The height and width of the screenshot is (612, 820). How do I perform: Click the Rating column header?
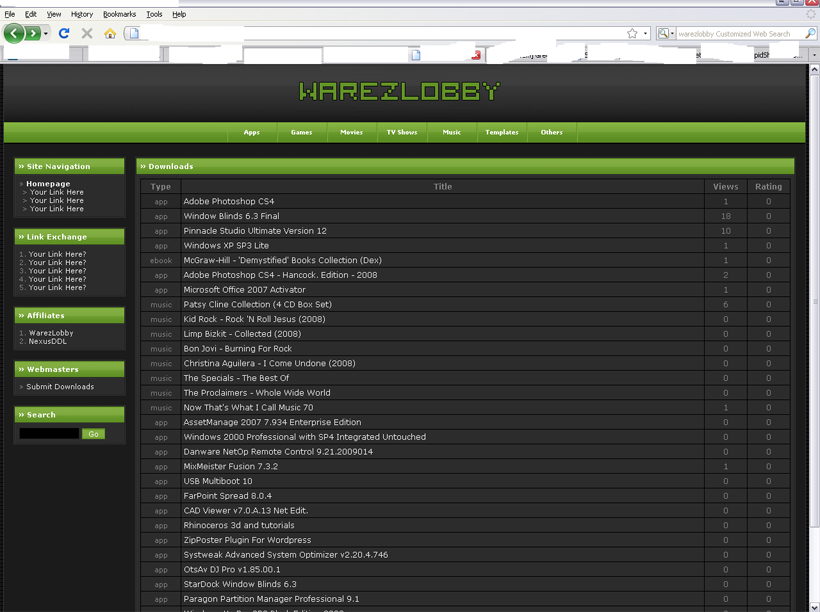pyautogui.click(x=768, y=186)
